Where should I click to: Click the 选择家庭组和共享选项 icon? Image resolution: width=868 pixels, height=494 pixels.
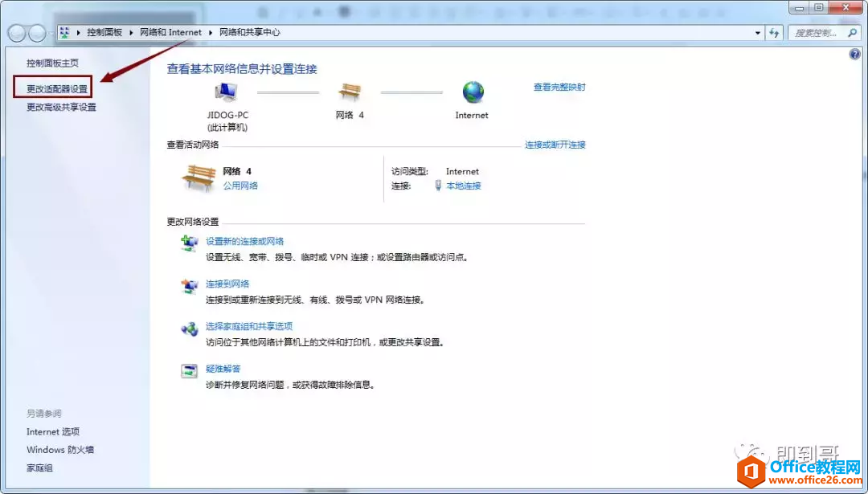tap(190, 329)
